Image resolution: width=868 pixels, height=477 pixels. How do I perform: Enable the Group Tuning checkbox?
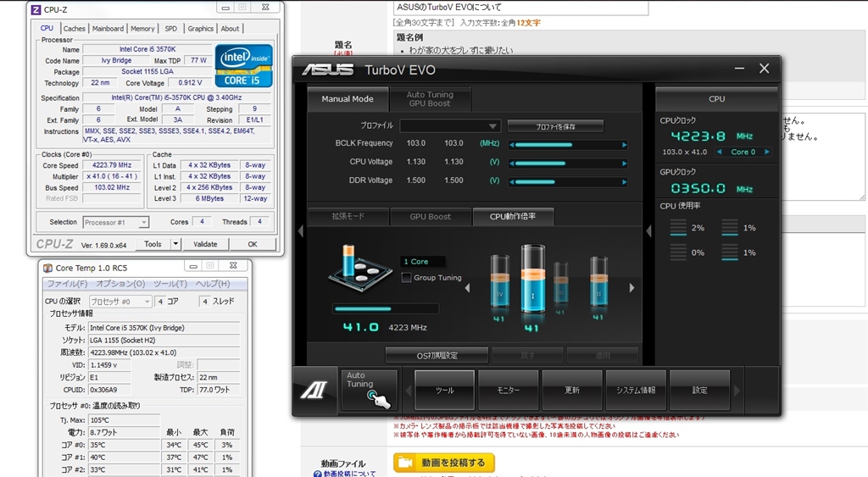tap(406, 278)
